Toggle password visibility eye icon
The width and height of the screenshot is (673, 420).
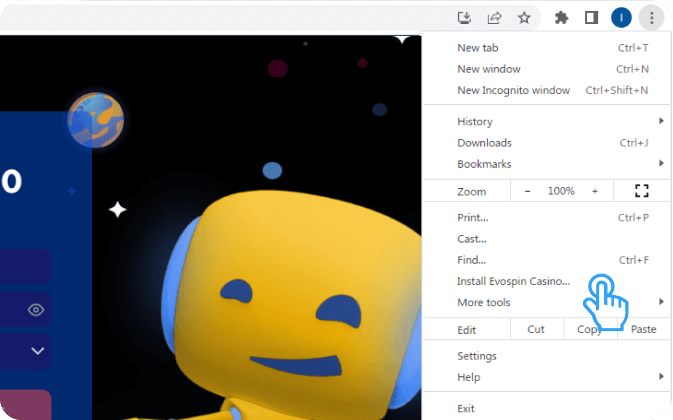[x=36, y=310]
